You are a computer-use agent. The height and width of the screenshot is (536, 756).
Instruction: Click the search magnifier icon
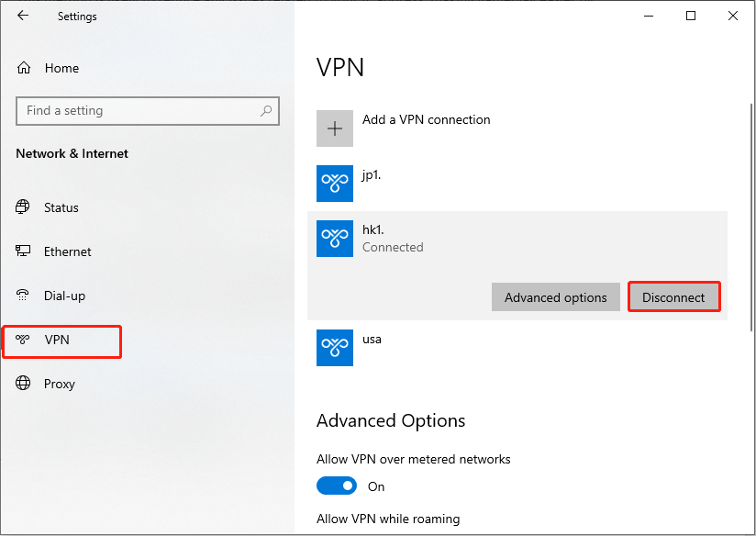point(266,111)
